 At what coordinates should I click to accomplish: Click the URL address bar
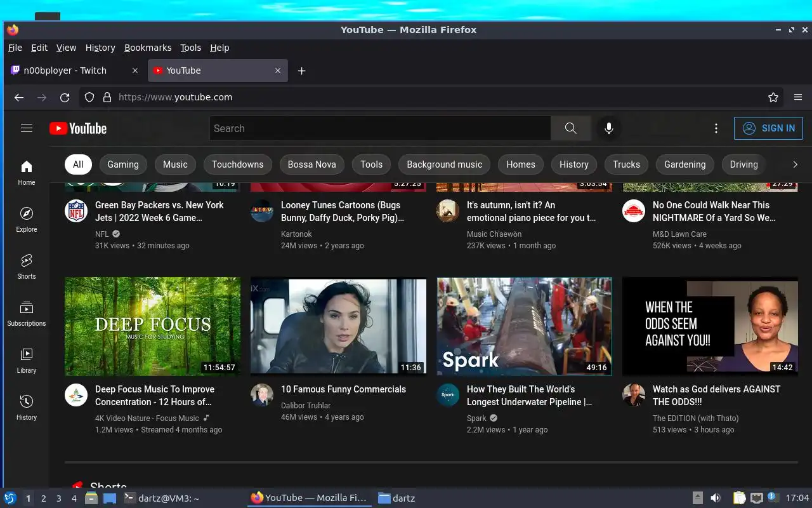(431, 97)
